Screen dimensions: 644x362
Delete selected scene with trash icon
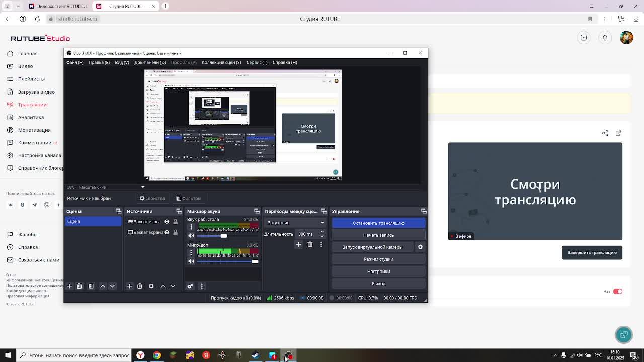(x=79, y=286)
